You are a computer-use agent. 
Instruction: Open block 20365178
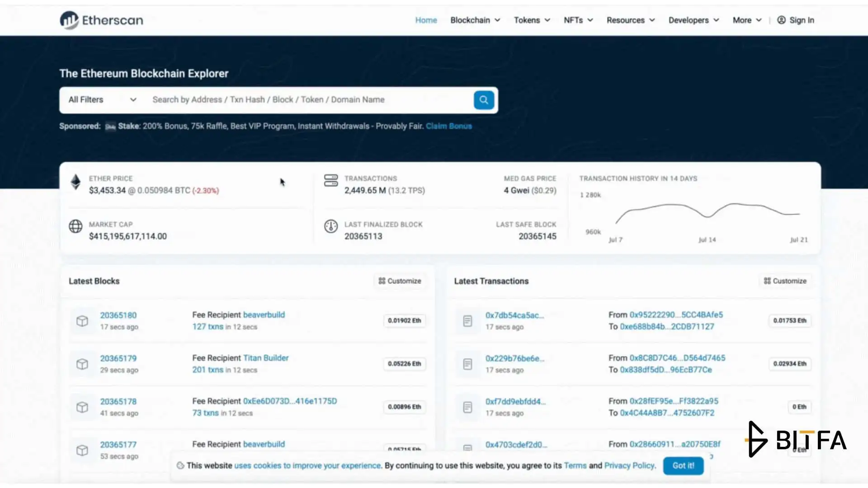118,402
